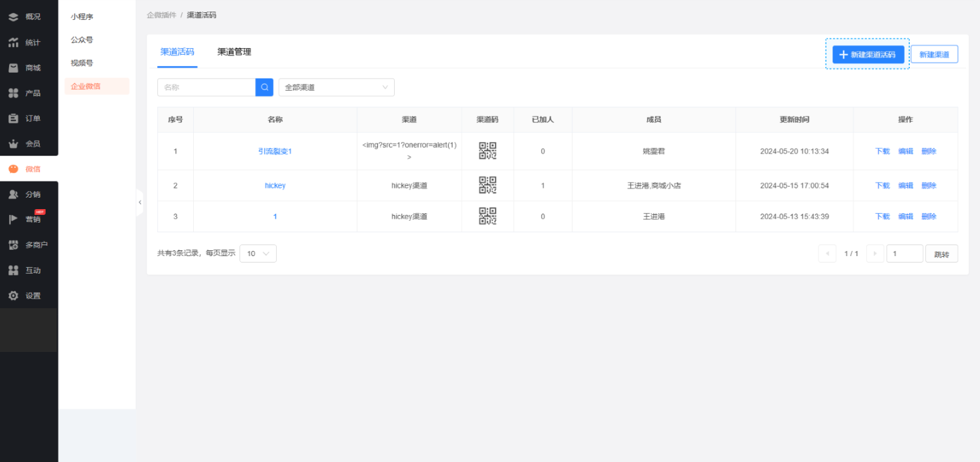
Task: Open 公众号 in the submenu
Action: [x=82, y=40]
